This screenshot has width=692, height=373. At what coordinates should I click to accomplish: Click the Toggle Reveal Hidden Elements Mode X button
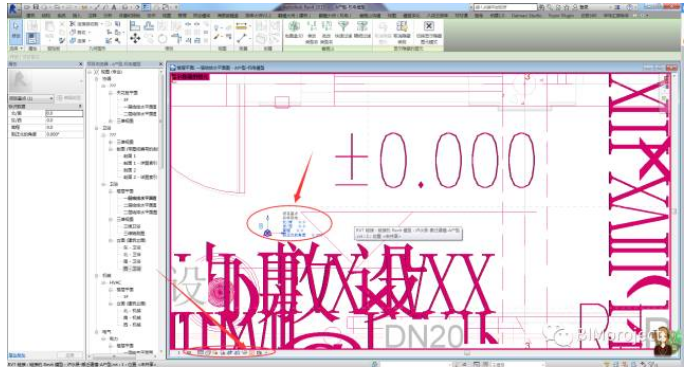pyautogui.click(x=429, y=31)
